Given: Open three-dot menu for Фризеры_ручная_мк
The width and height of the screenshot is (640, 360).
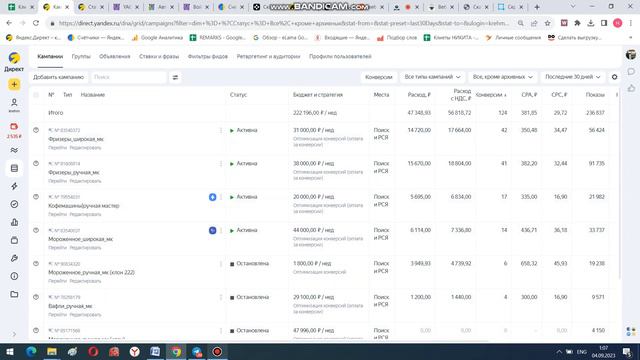Looking at the screenshot, I should click(x=221, y=164).
